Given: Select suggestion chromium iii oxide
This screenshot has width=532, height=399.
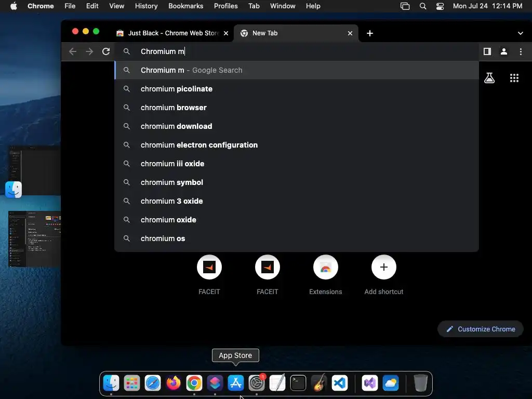Looking at the screenshot, I should [x=297, y=164].
